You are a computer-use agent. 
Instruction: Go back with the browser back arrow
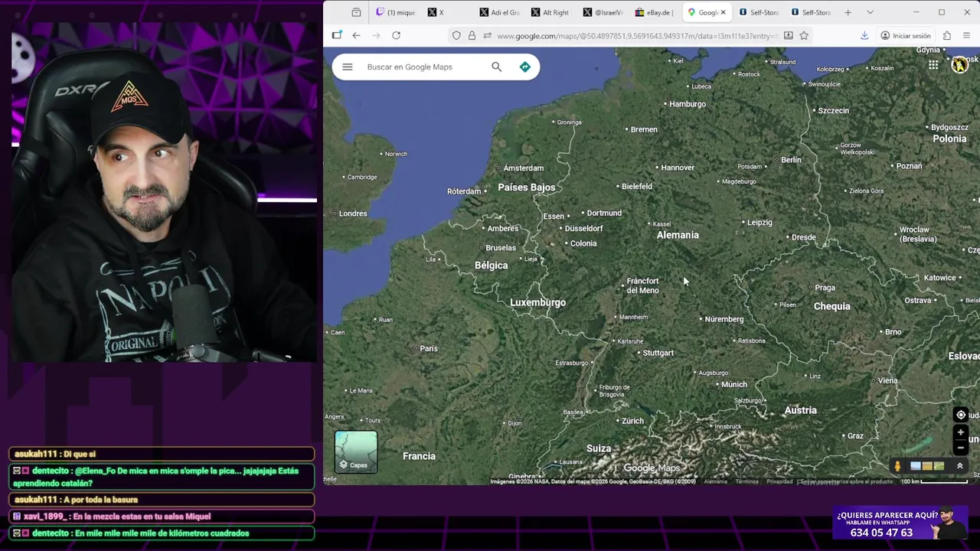[x=356, y=35]
